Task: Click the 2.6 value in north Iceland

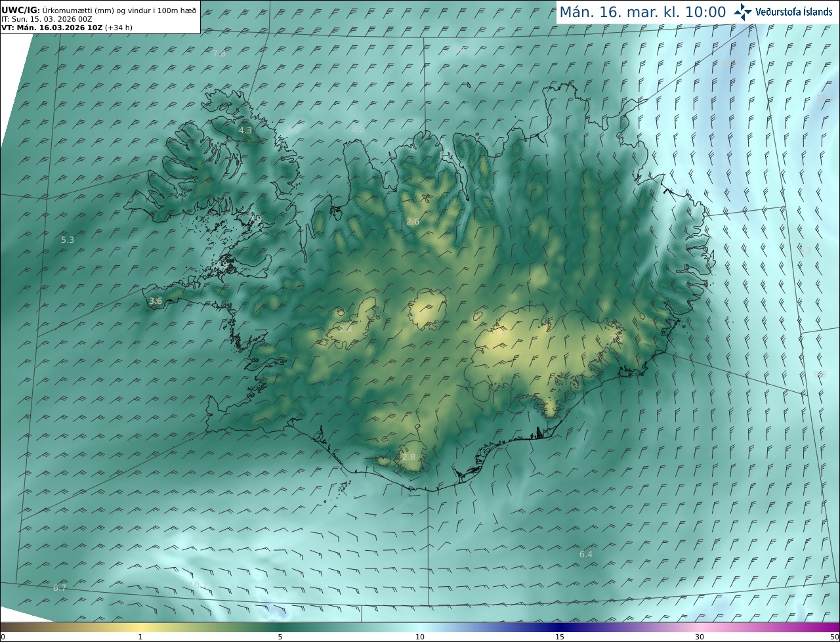Action: pos(413,222)
